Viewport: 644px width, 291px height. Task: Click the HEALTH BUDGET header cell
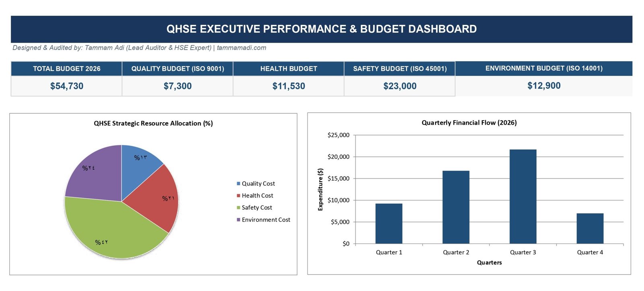[x=289, y=69]
